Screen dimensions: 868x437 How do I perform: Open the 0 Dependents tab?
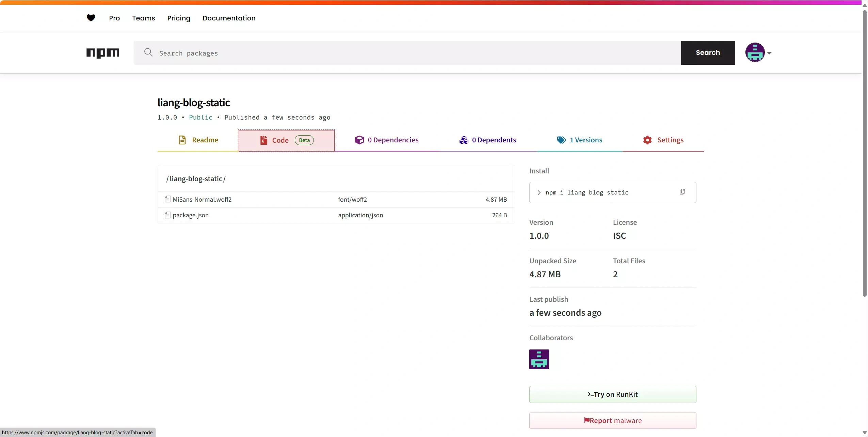487,140
